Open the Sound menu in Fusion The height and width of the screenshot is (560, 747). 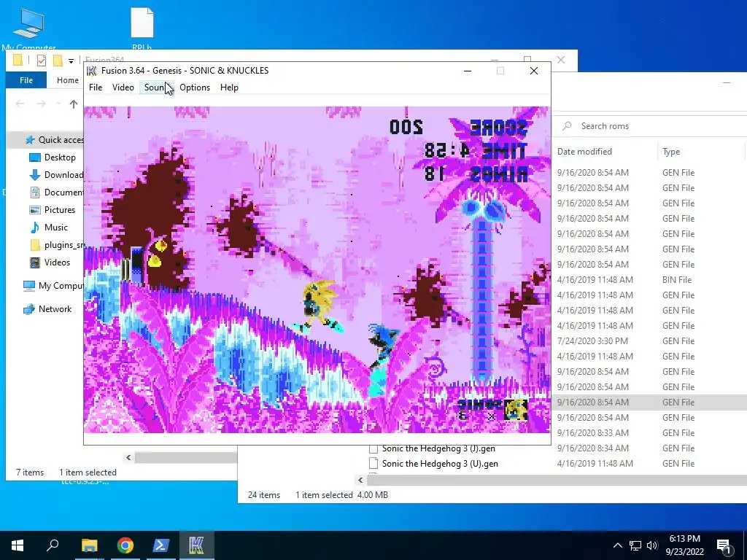click(155, 87)
